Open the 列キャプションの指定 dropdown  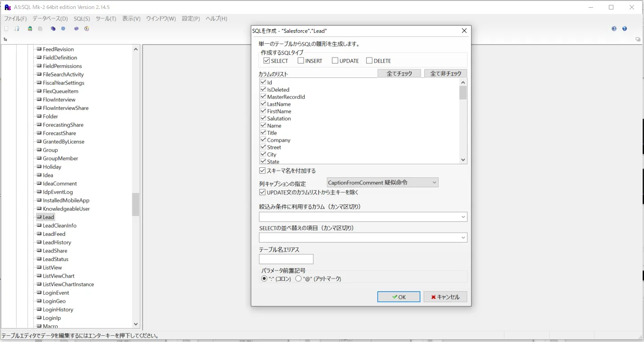pos(434,182)
